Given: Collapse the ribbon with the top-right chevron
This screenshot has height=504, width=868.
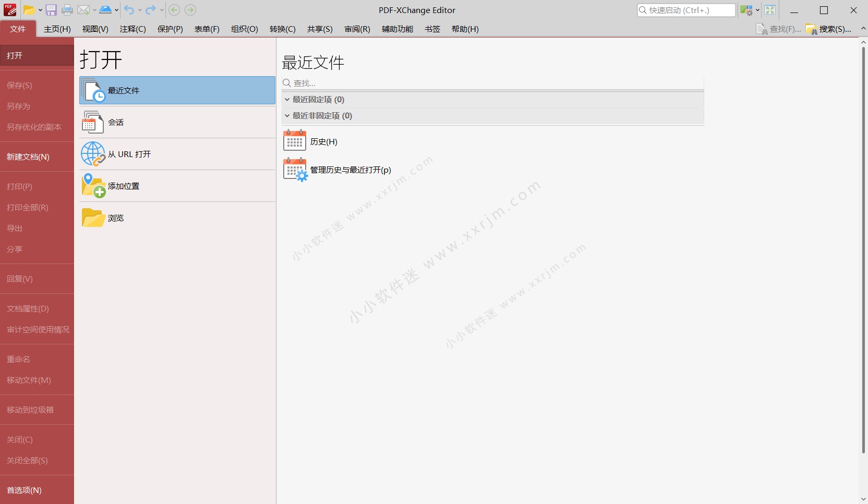Looking at the screenshot, I should 863,29.
